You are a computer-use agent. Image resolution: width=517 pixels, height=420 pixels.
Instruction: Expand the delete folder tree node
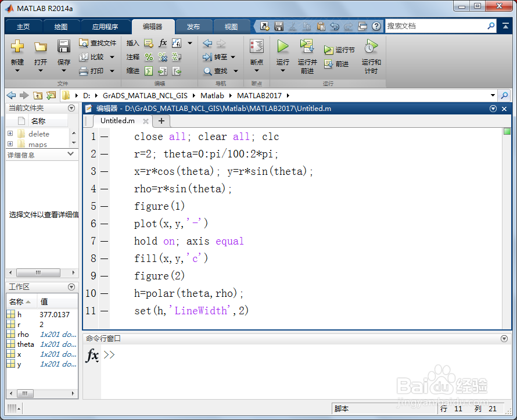pos(10,134)
